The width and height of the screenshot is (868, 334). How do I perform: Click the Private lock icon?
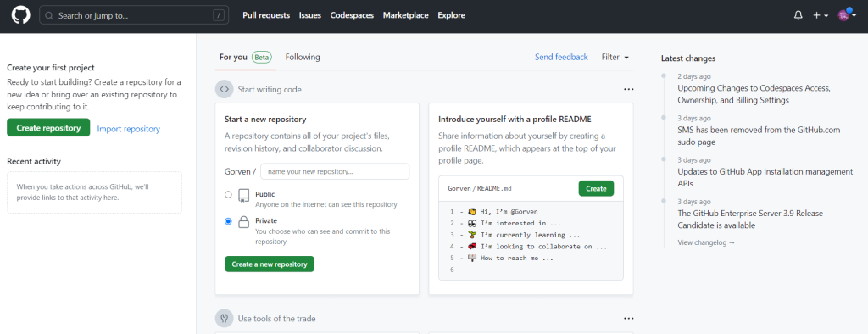pyautogui.click(x=243, y=222)
